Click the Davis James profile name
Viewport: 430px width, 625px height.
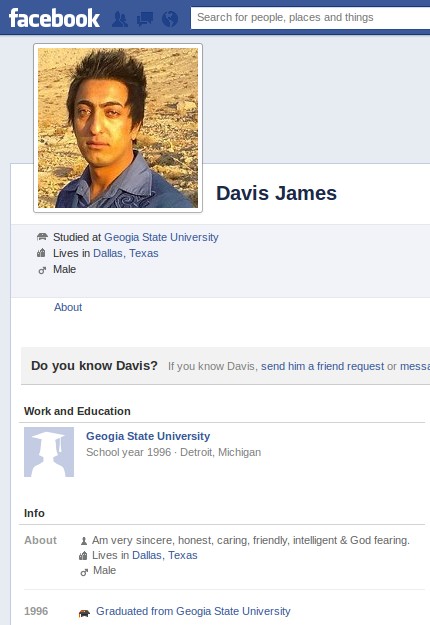coord(277,193)
